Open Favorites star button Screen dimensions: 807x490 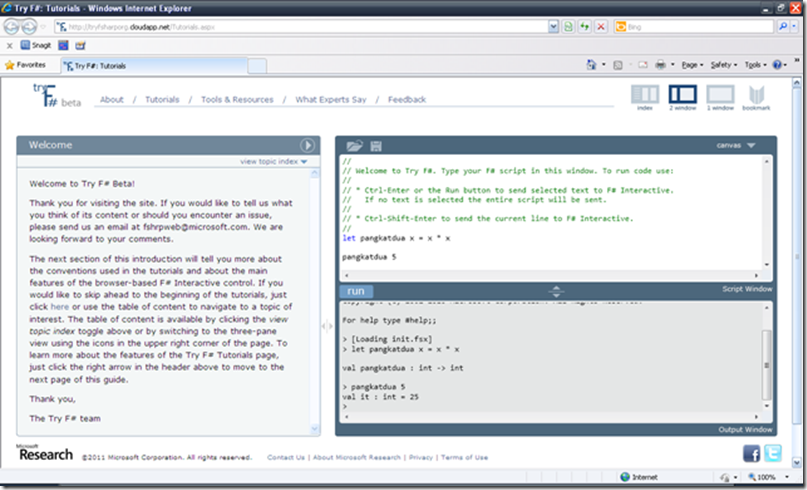click(x=25, y=65)
